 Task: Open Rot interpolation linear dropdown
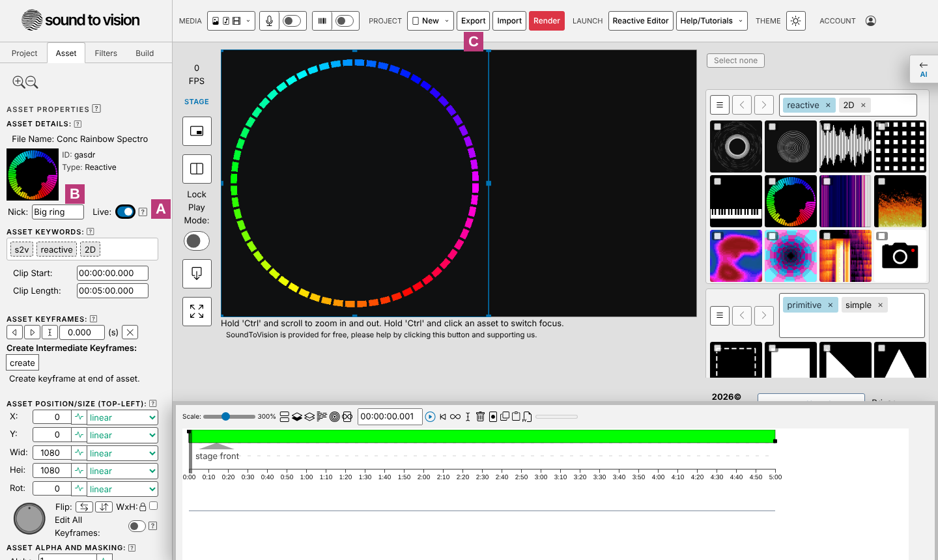pos(122,489)
